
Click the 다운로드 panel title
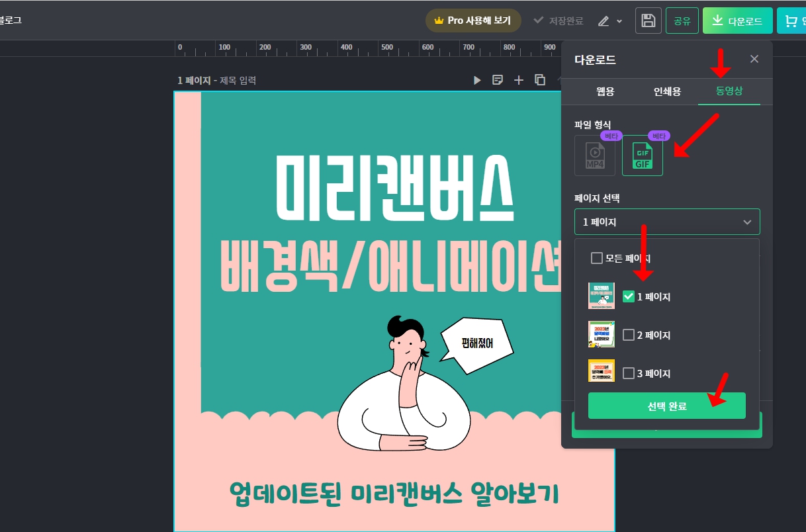pos(595,60)
